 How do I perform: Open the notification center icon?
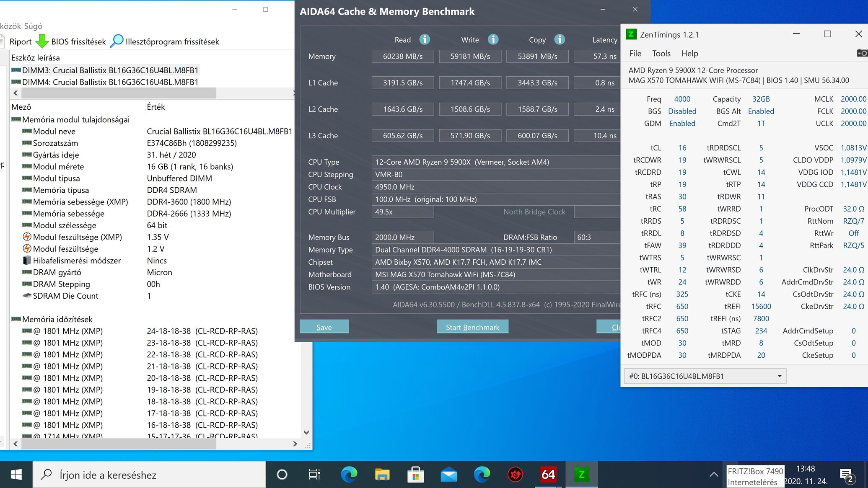click(x=847, y=475)
